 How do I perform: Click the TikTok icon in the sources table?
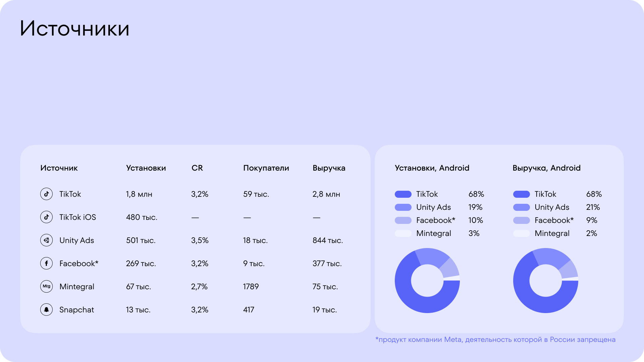[47, 194]
